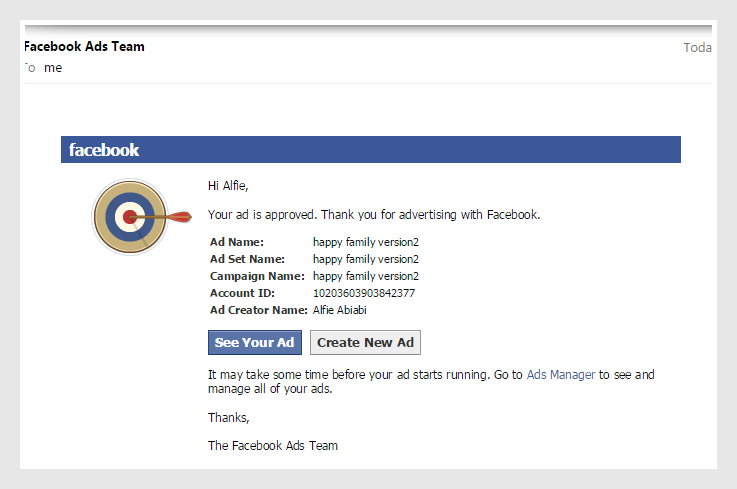The width and height of the screenshot is (737, 489).
Task: Click the "Hi Alfie," greeting line
Action: click(228, 185)
